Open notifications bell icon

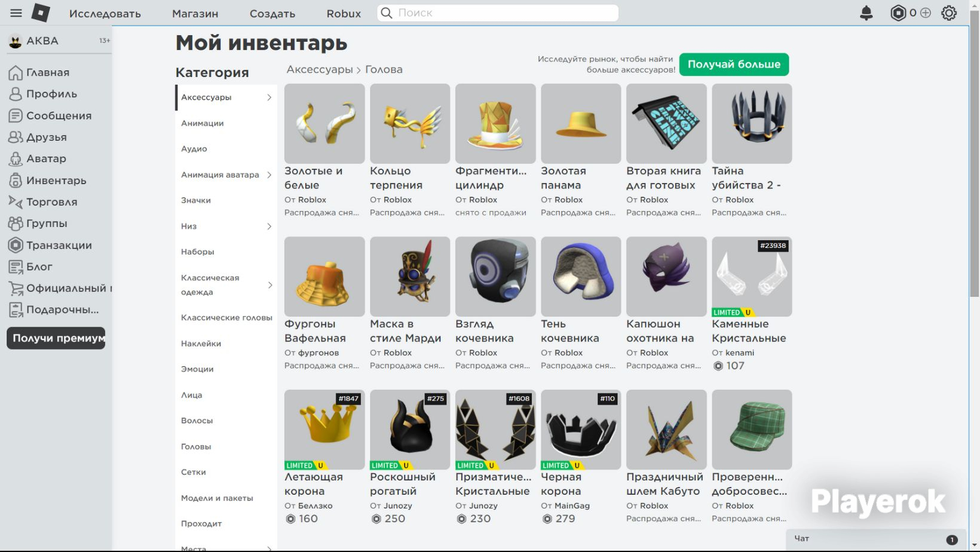pyautogui.click(x=866, y=13)
